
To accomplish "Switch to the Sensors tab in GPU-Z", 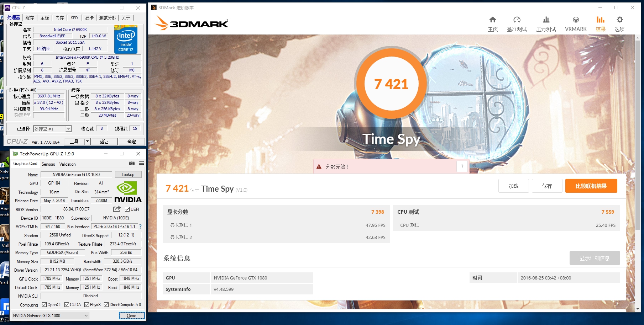I will [48, 164].
